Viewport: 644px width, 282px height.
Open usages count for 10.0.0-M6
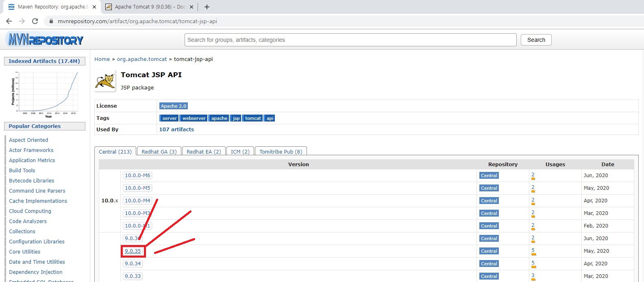tap(533, 175)
